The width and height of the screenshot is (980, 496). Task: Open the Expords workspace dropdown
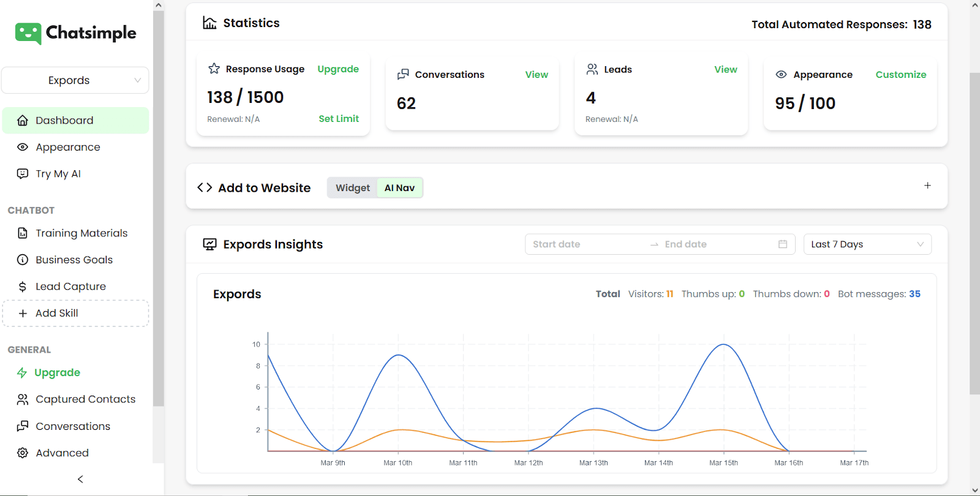click(x=75, y=80)
